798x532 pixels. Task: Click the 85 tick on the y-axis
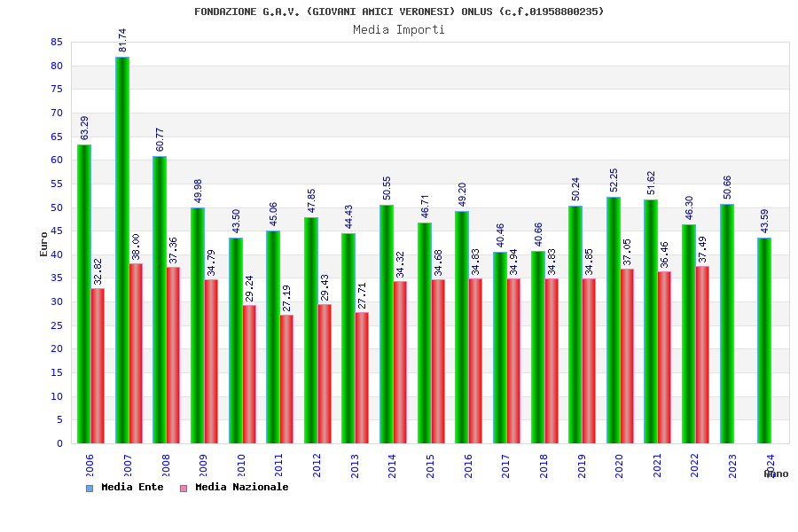pyautogui.click(x=57, y=43)
